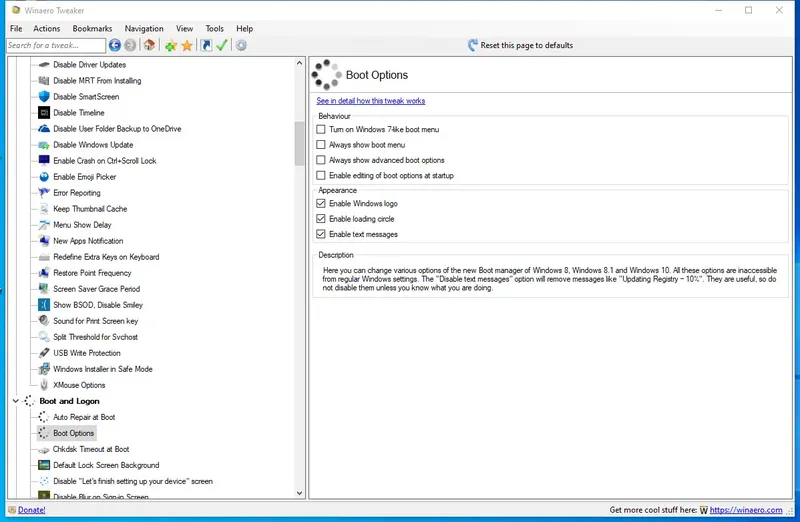800x522 pixels.
Task: Click the Screen Saver Grace Period icon
Action: pos(44,289)
